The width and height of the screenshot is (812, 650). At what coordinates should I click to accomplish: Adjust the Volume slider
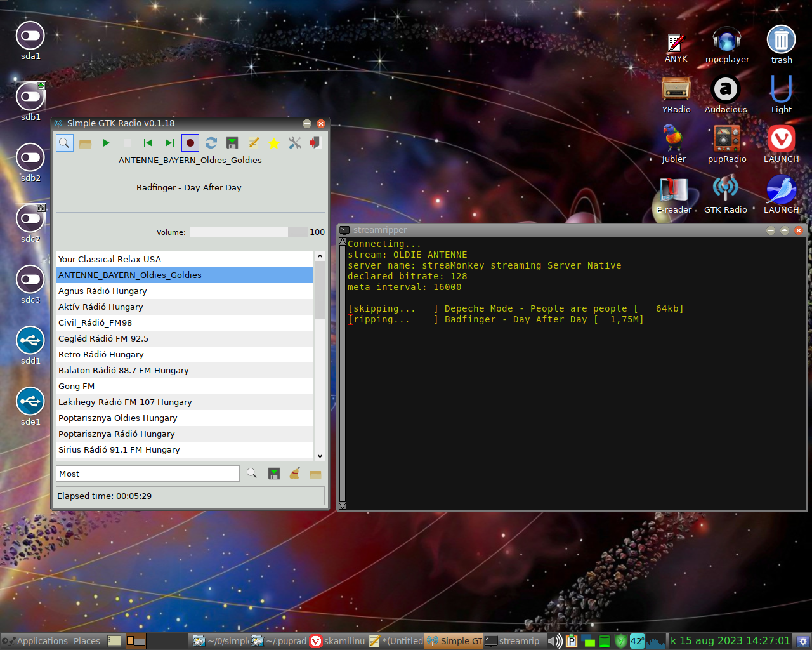pyautogui.click(x=249, y=232)
